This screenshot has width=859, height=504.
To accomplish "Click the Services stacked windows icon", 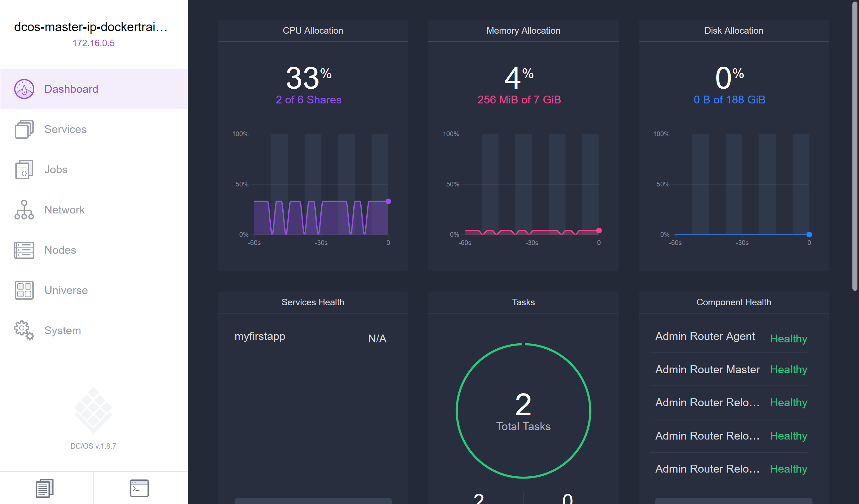I will [24, 129].
